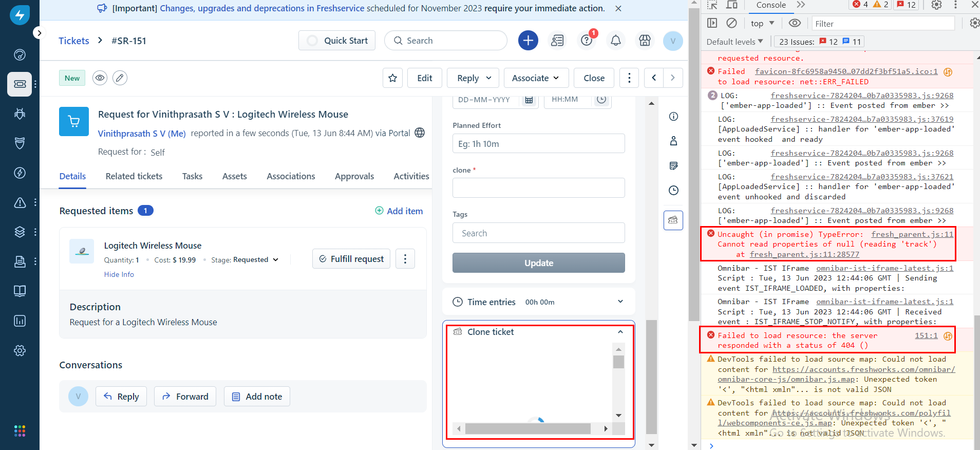The width and height of the screenshot is (980, 450).
Task: Click the Planned Effort input field
Action: 539,143
